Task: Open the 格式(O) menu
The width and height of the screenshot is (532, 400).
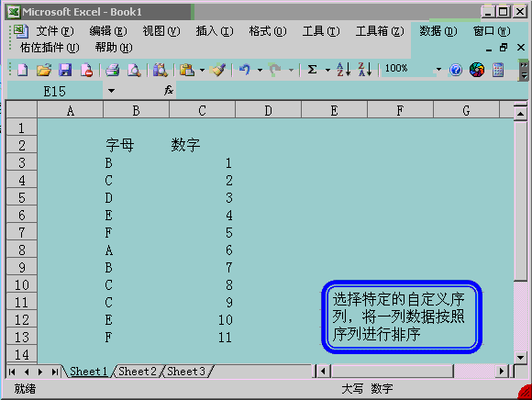Action: [x=267, y=31]
